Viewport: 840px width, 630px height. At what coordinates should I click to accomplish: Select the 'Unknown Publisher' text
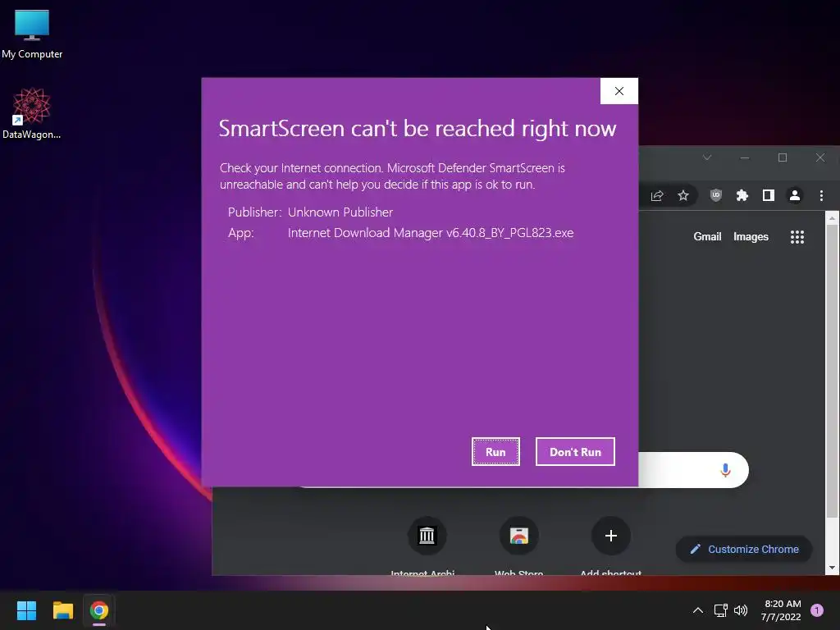[340, 212]
